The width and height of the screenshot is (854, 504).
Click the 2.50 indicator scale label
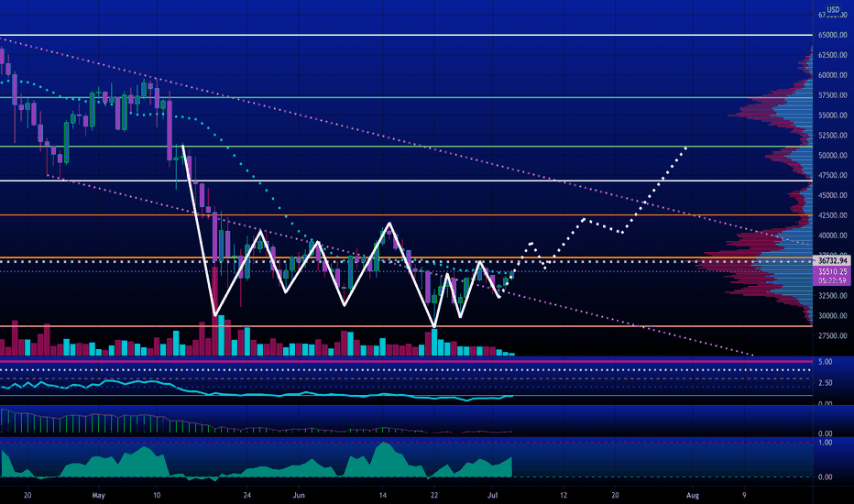825,383
